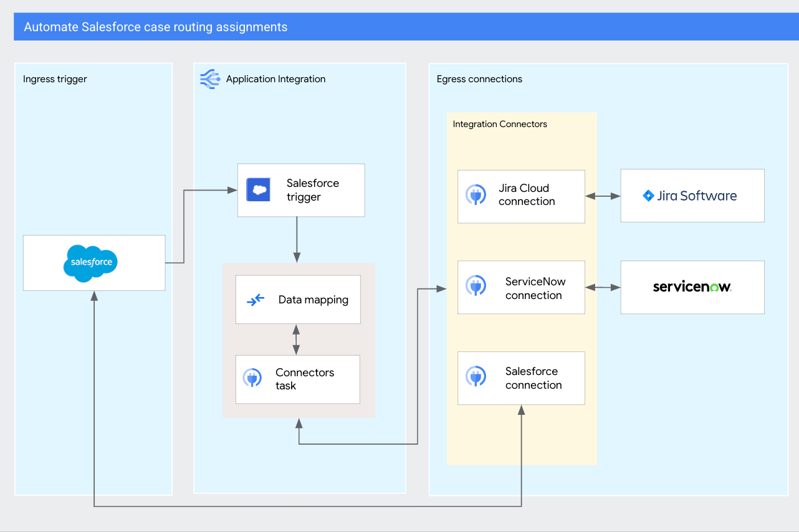Select the Jira Cloud connection plug icon

(x=476, y=195)
